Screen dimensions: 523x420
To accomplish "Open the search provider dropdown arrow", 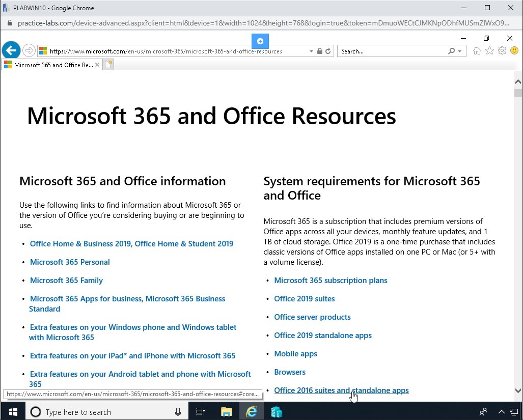I will pyautogui.click(x=460, y=51).
